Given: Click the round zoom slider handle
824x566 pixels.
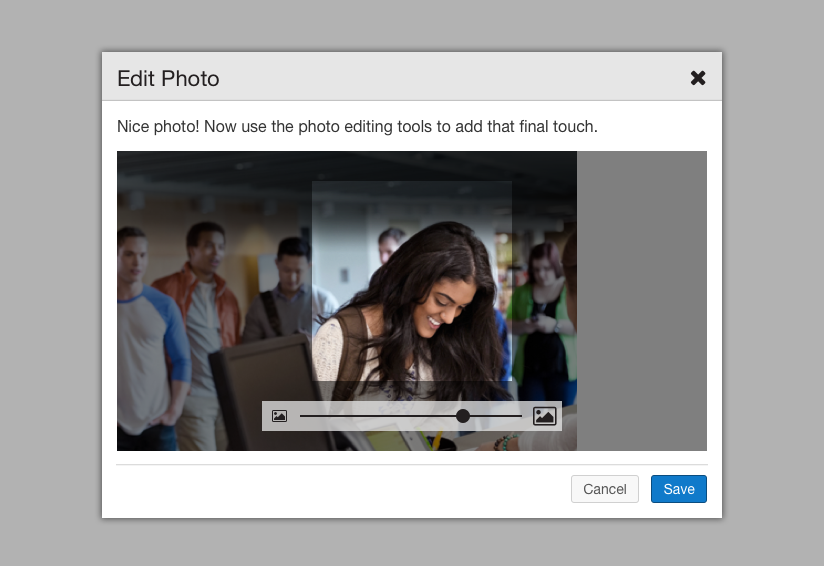Looking at the screenshot, I should 463,416.
